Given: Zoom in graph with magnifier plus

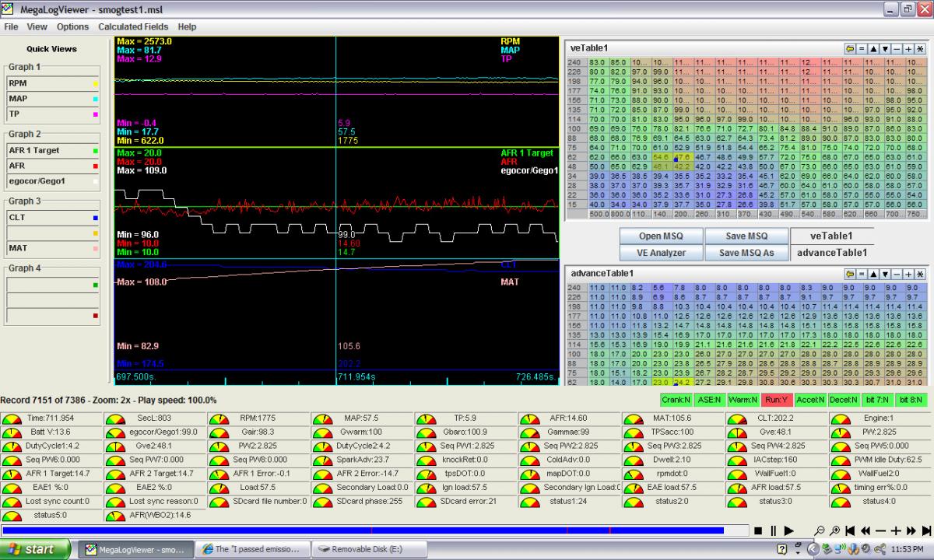Looking at the screenshot, I should point(835,530).
